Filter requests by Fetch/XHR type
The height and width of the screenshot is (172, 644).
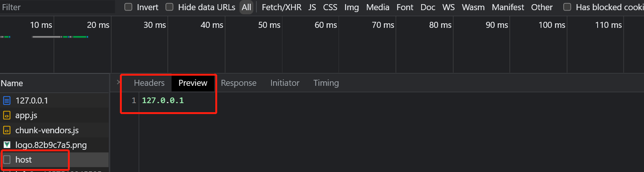(282, 7)
